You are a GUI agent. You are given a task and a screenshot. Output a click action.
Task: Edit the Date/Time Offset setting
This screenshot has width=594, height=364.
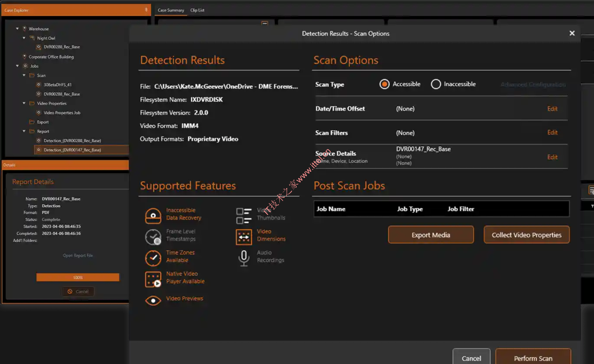click(552, 109)
